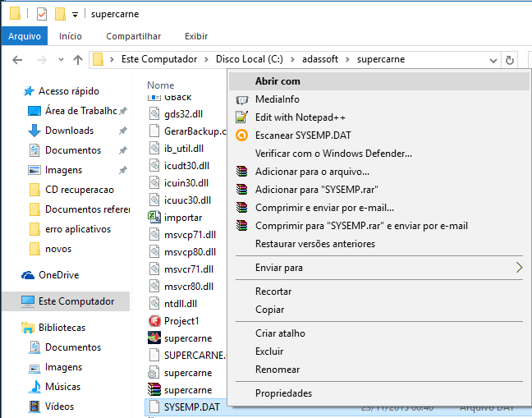Click the MediaInfo icon in context menu

242,99
